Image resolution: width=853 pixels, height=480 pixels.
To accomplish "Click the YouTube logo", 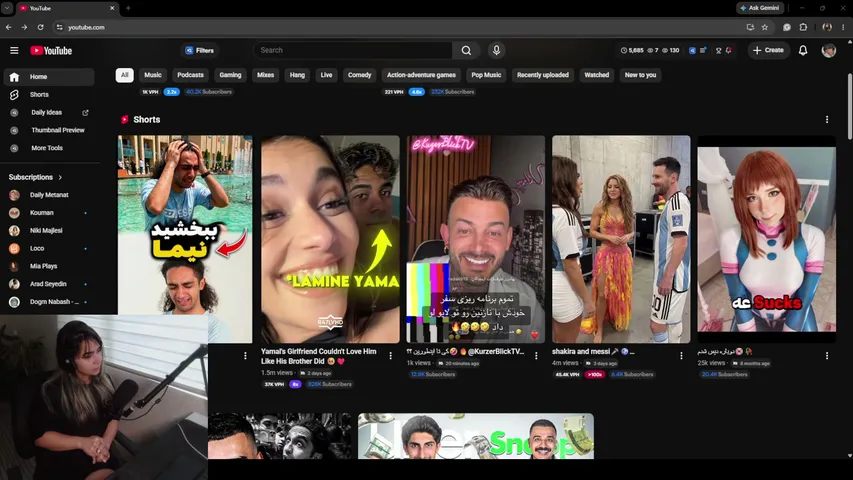I will point(51,51).
